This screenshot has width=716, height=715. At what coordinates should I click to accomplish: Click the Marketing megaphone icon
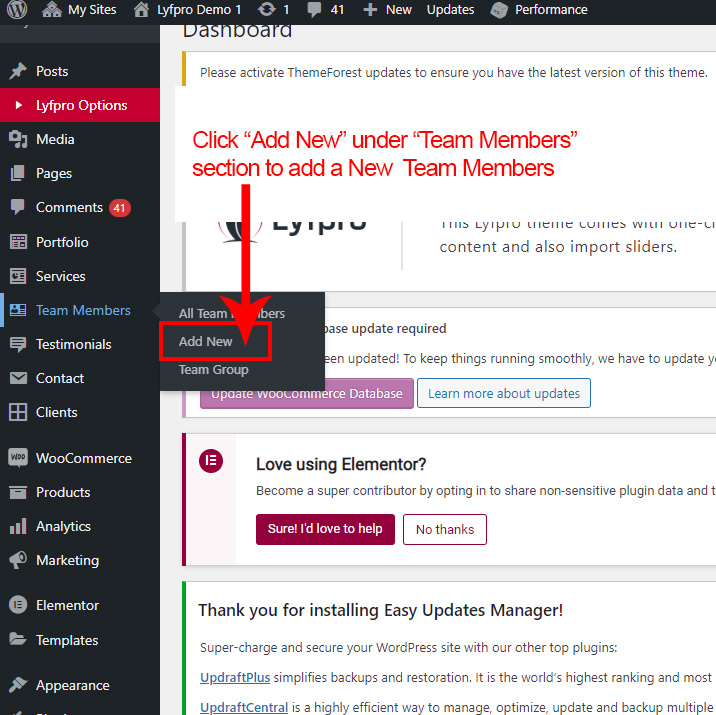[18, 560]
